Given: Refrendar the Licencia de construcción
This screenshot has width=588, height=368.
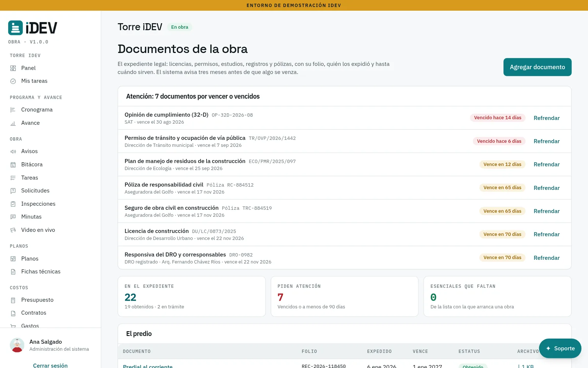Looking at the screenshot, I should coord(546,234).
